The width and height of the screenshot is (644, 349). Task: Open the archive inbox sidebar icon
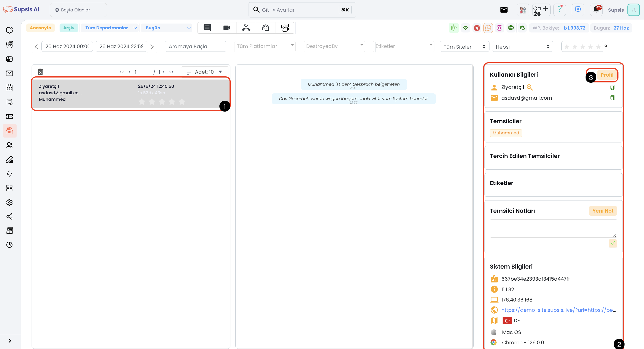(9, 131)
